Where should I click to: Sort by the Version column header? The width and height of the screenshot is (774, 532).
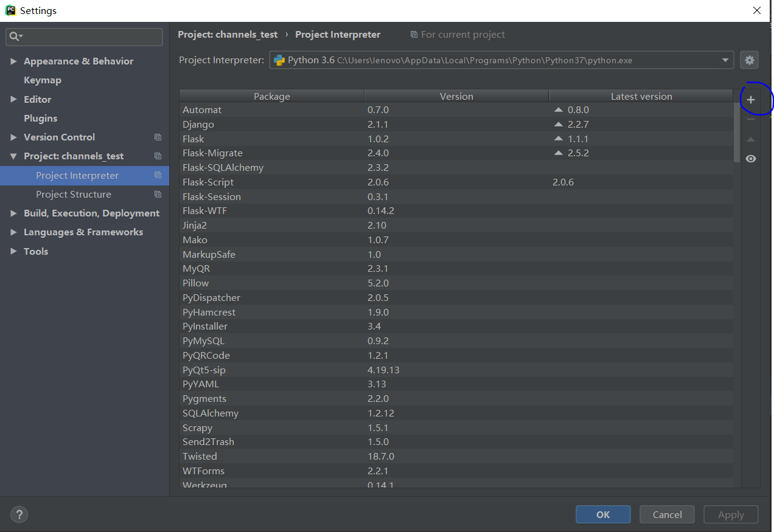tap(456, 96)
